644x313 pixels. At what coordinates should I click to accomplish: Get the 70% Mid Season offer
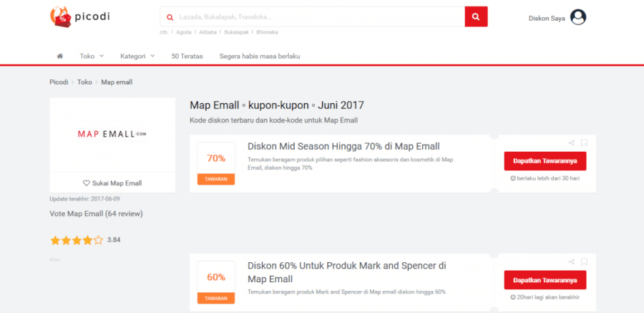[x=545, y=161]
